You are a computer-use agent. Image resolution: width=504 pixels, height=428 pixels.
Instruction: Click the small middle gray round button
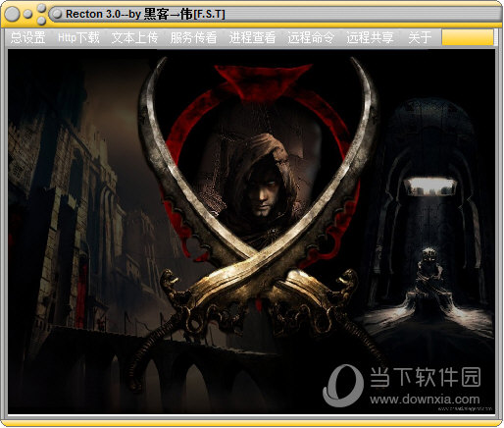pos(28,14)
